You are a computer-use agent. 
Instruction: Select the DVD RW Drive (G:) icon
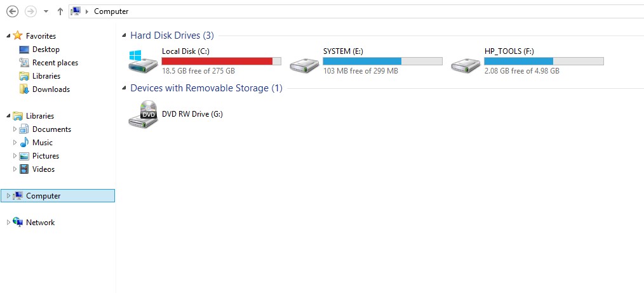click(x=143, y=114)
